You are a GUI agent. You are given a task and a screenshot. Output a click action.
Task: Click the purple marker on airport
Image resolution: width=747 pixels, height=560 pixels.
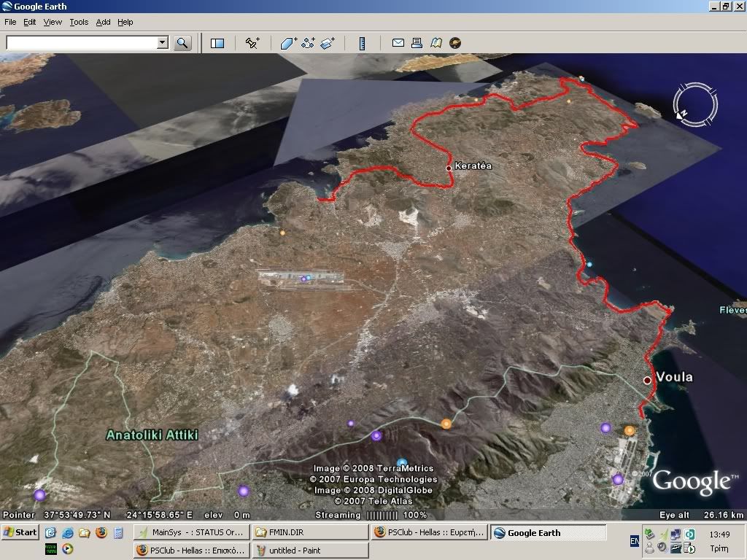(x=303, y=279)
